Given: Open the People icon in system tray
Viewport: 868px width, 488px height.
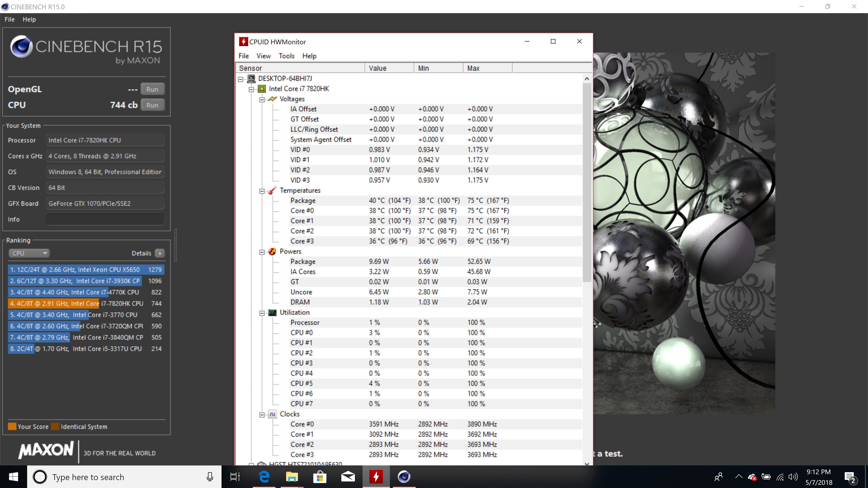Looking at the screenshot, I should coord(718,476).
